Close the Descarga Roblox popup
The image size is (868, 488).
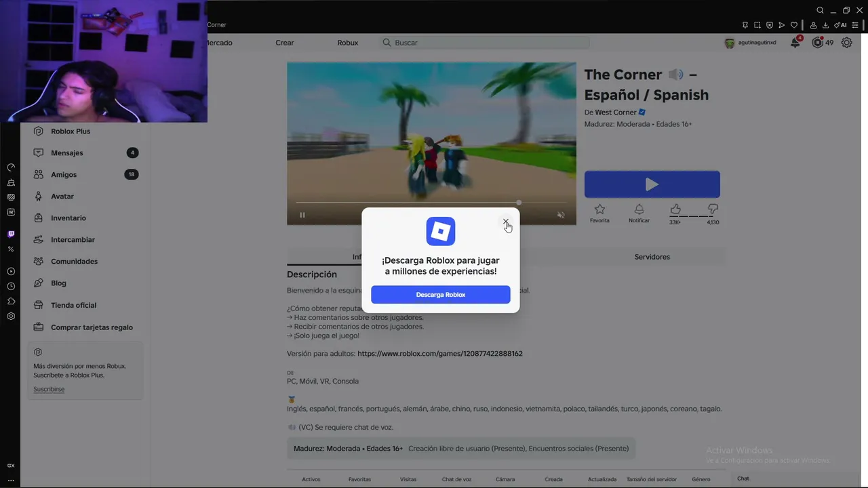pos(505,222)
